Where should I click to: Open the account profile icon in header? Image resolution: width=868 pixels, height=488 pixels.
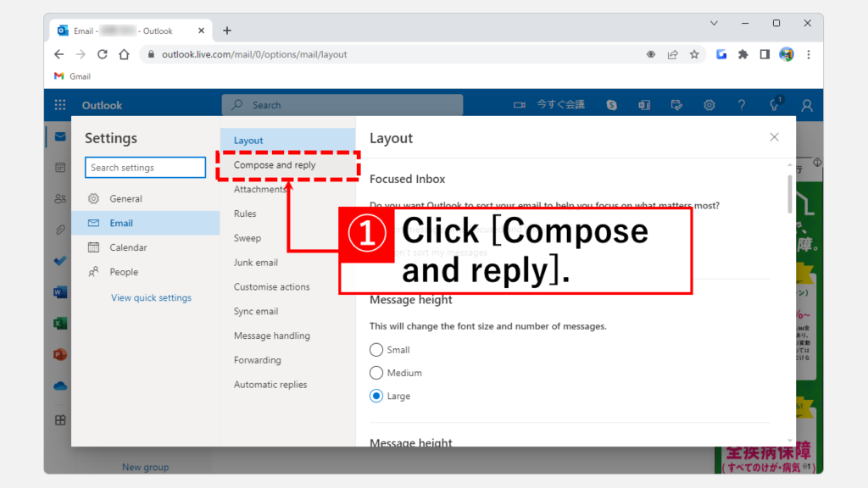[x=807, y=105]
